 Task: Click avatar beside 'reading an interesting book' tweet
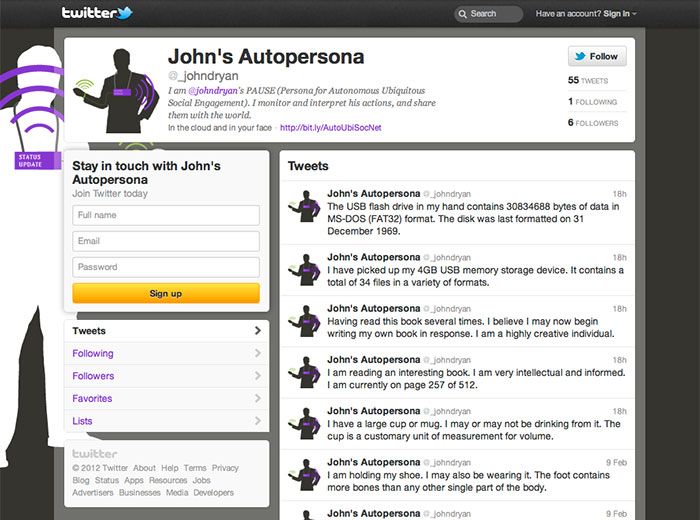[304, 372]
